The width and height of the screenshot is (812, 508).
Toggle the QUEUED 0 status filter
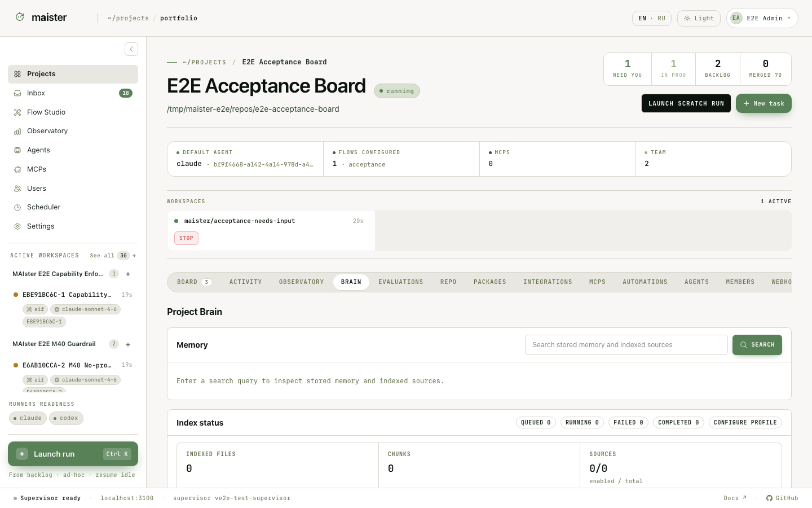click(536, 422)
